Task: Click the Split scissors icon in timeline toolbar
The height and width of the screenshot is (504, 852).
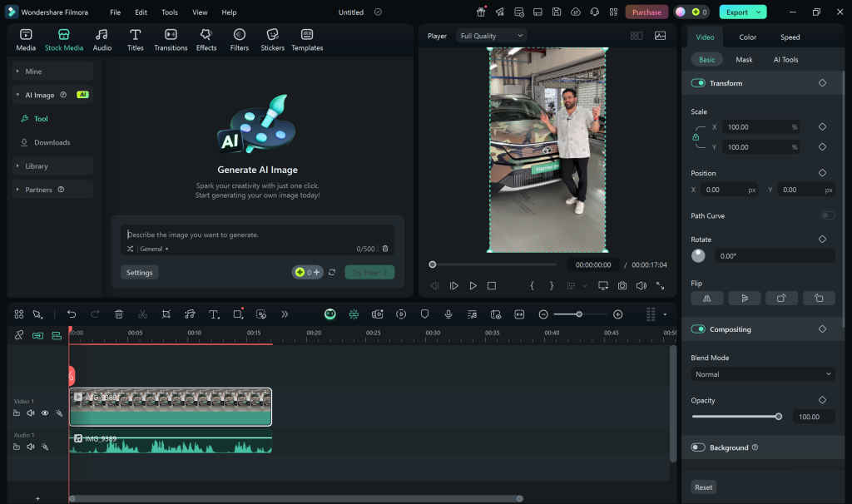Action: pos(141,314)
